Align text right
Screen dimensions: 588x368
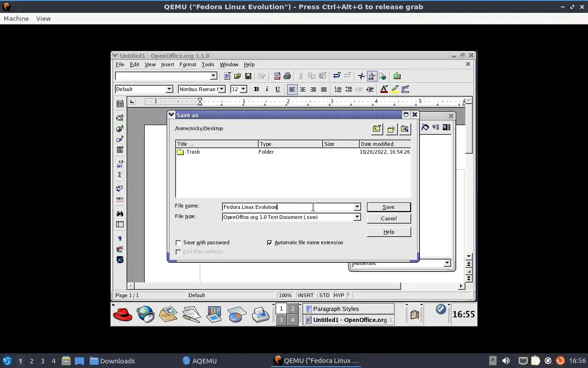313,89
